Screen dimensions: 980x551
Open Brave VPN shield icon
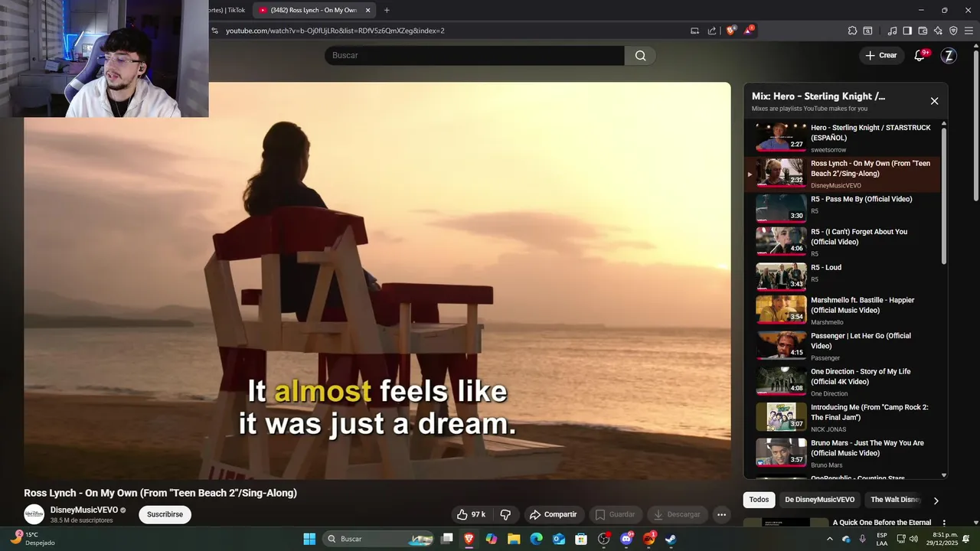pyautogui.click(x=953, y=31)
